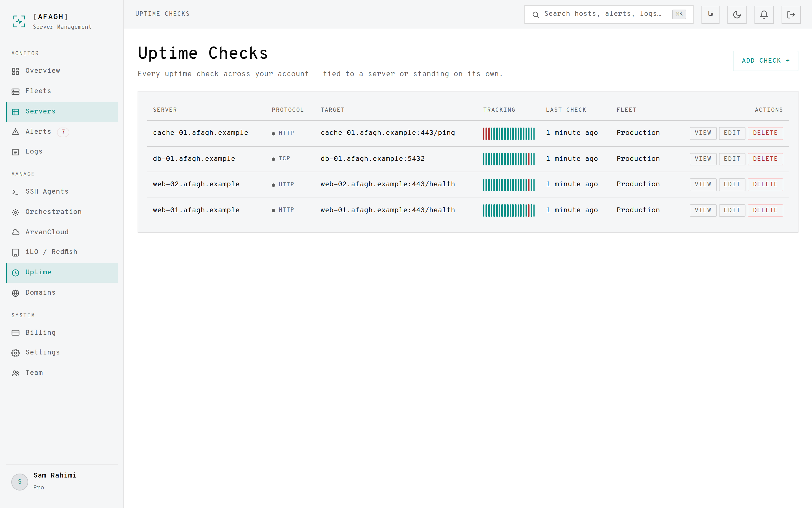Open the Settings page
812x508 pixels.
pyautogui.click(x=62, y=352)
